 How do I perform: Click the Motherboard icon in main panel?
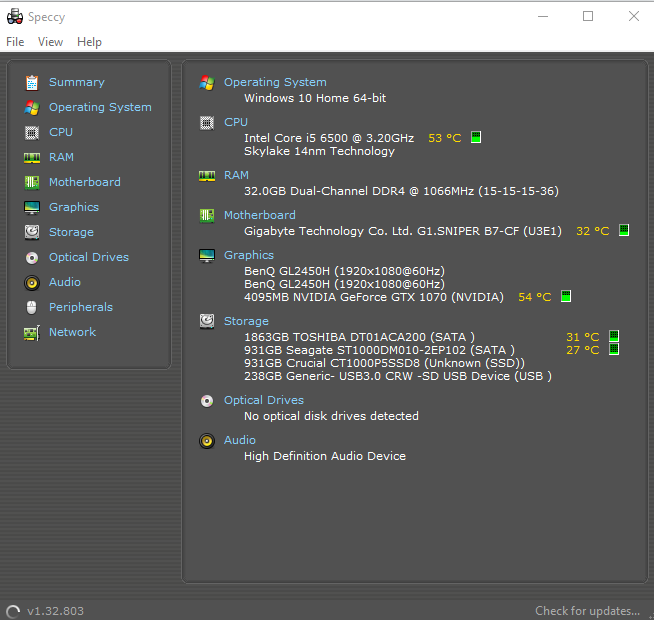pos(207,216)
